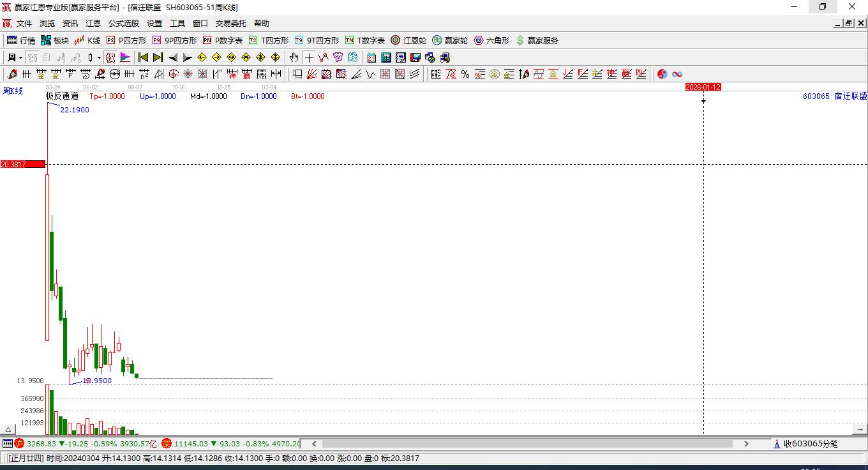The width and height of the screenshot is (868, 470).
Task: Open the 赢家轮 wheel tool
Action: [x=450, y=40]
